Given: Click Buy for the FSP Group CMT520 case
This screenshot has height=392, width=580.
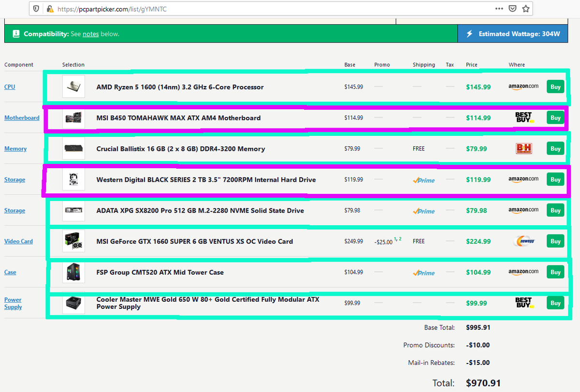Looking at the screenshot, I should pyautogui.click(x=555, y=273).
